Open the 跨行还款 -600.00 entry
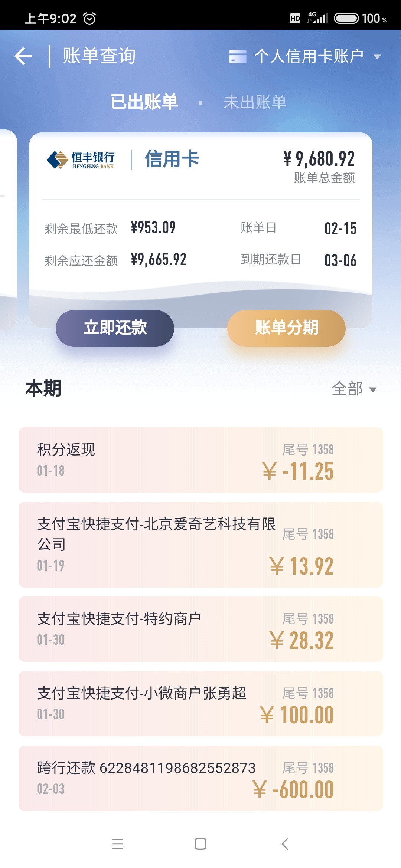The width and height of the screenshot is (401, 868). point(200,778)
